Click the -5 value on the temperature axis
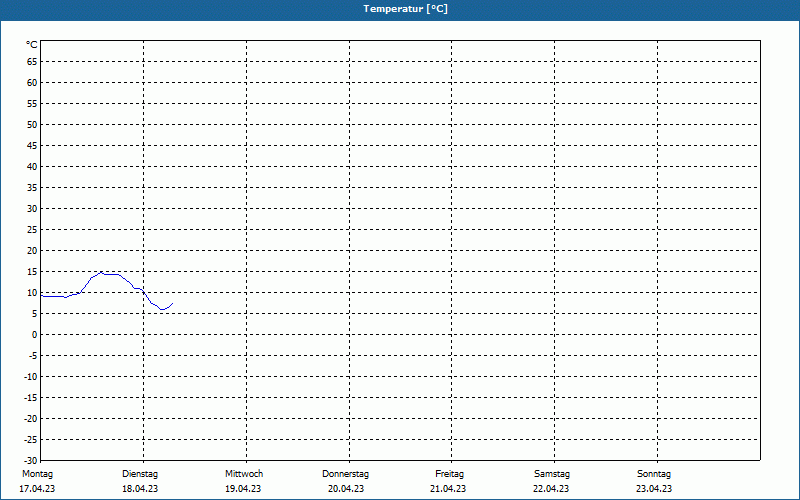 pos(33,356)
